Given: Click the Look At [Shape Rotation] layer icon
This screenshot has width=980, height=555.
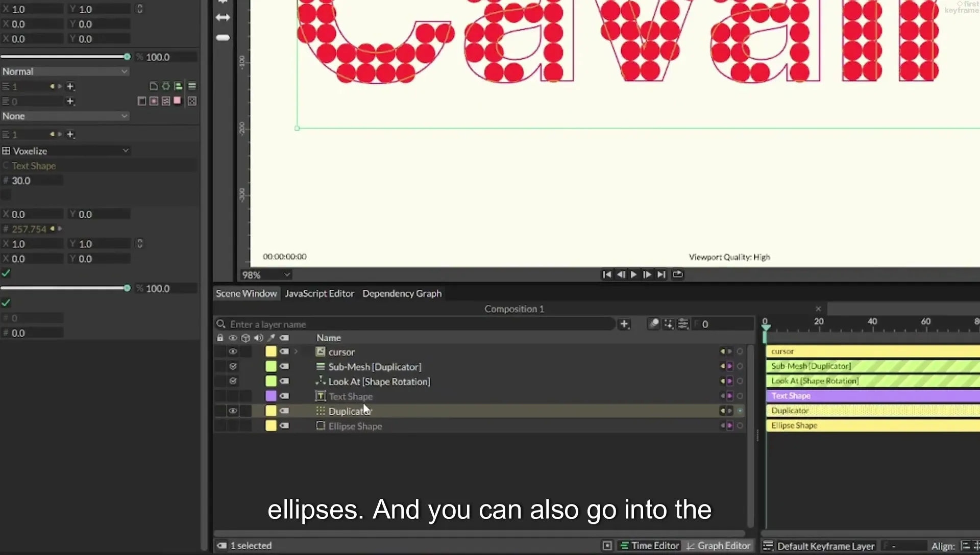Looking at the screenshot, I should tap(321, 381).
